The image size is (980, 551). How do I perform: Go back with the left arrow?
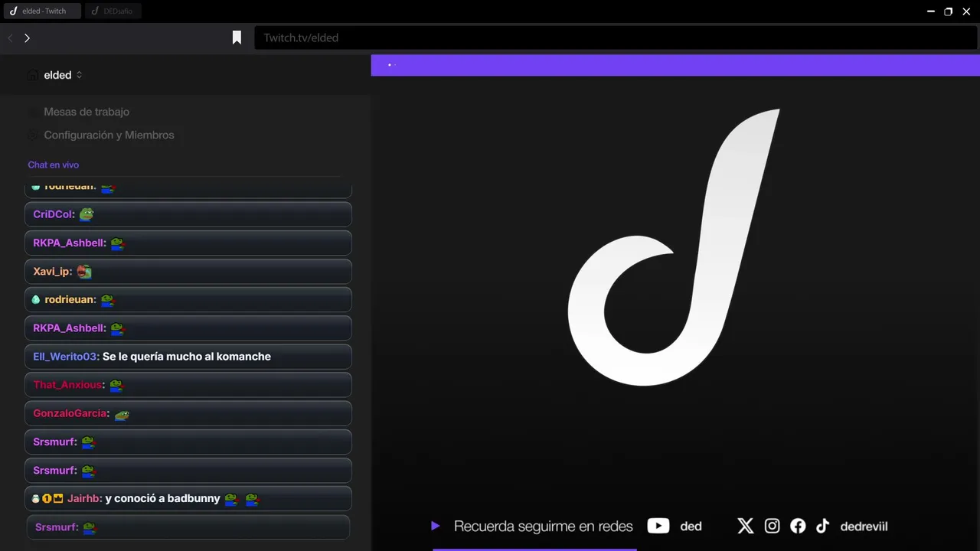pyautogui.click(x=10, y=37)
